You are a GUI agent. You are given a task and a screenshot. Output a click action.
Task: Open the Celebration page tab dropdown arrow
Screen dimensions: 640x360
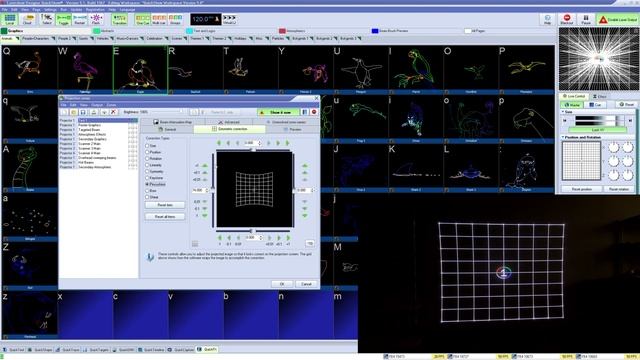click(x=167, y=38)
